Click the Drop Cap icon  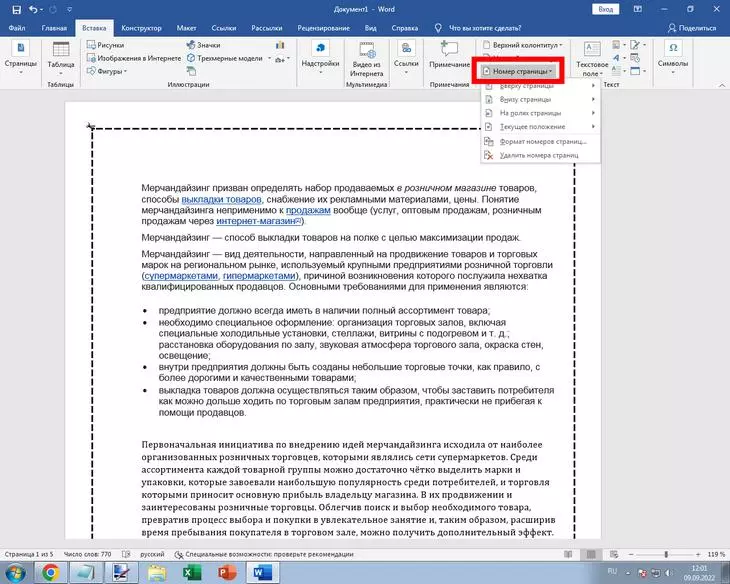(618, 71)
